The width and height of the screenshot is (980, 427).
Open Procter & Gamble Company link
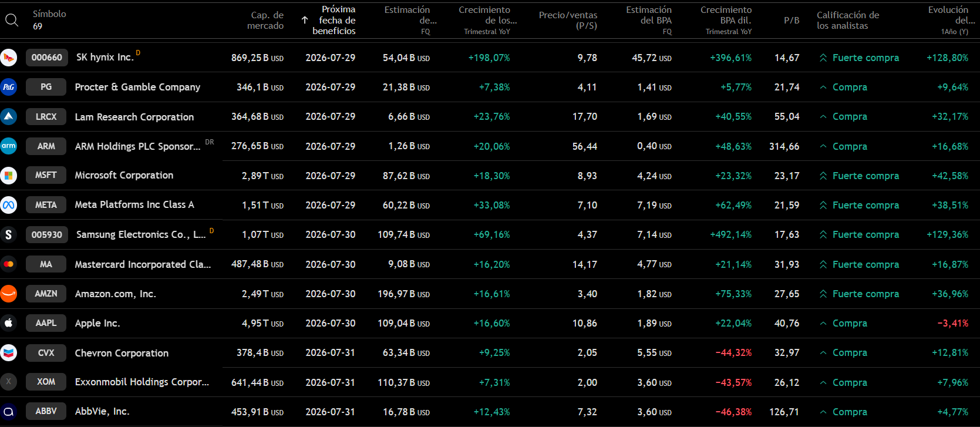[x=137, y=87]
